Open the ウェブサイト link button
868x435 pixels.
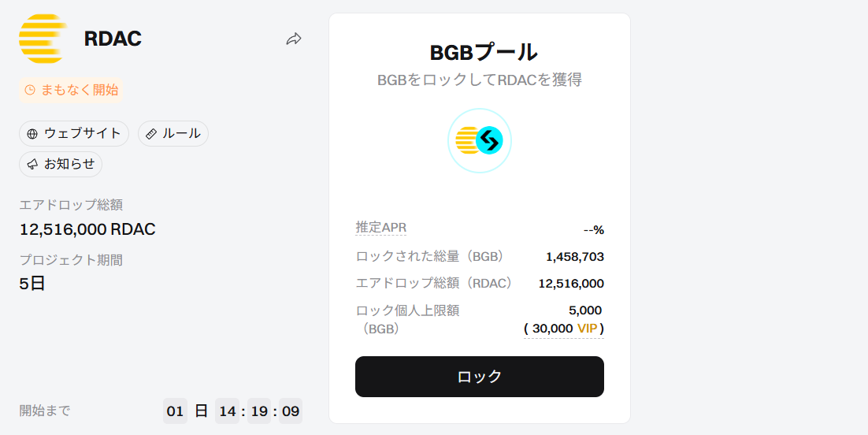point(74,133)
